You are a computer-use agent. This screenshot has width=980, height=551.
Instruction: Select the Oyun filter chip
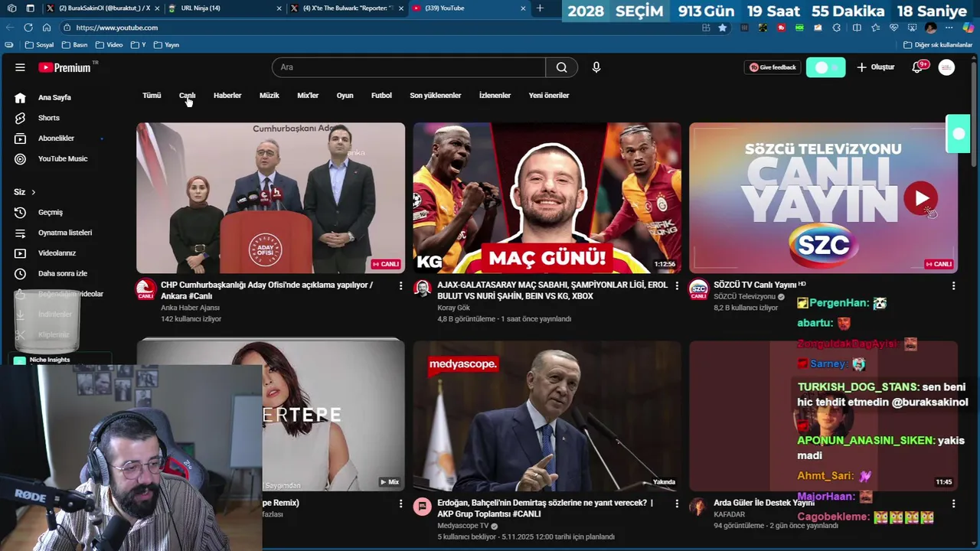(x=345, y=96)
